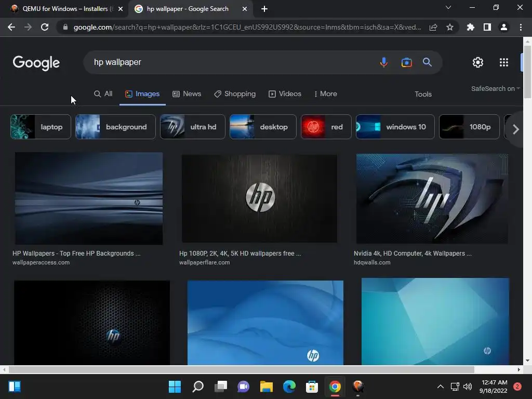Launch Microsoft Edge from taskbar
Screen dimensions: 532x399
tap(289, 387)
